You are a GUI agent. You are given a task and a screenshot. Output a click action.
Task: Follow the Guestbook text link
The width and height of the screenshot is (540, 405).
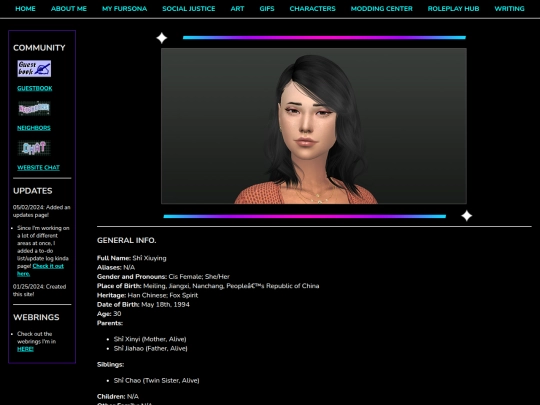pos(35,89)
